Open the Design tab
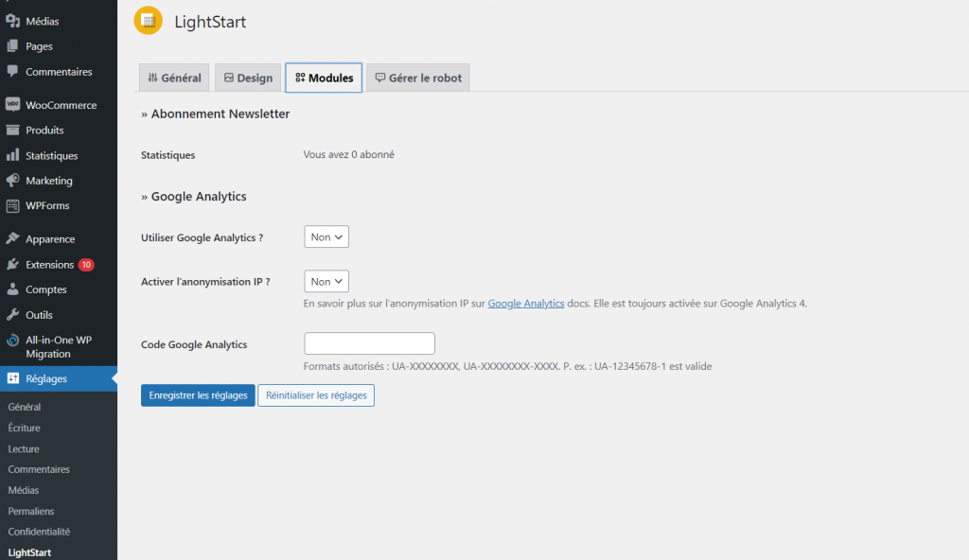 pos(248,79)
